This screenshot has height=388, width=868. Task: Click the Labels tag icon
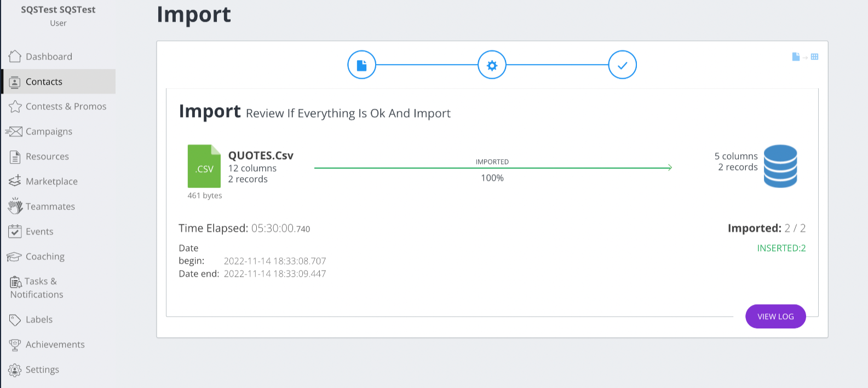pos(15,320)
